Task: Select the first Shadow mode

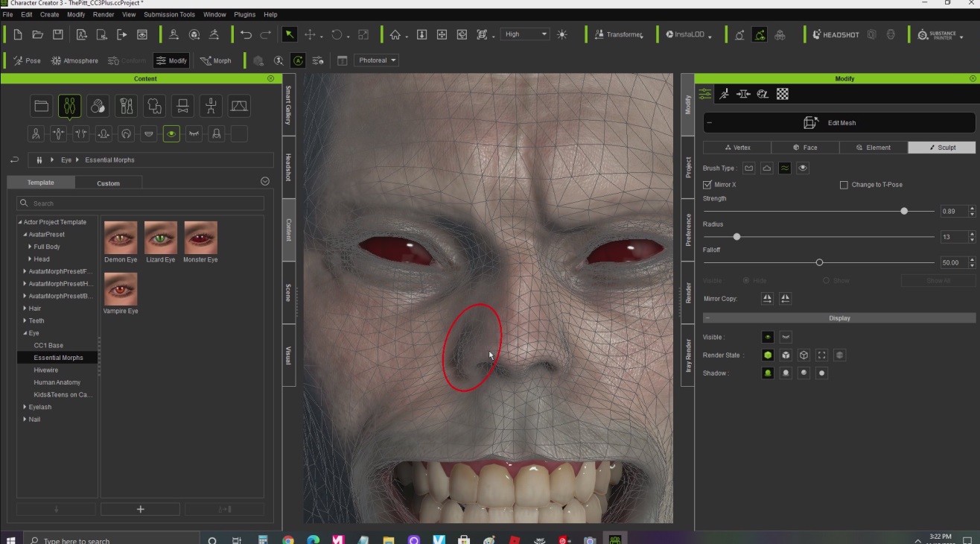Action: [x=768, y=373]
